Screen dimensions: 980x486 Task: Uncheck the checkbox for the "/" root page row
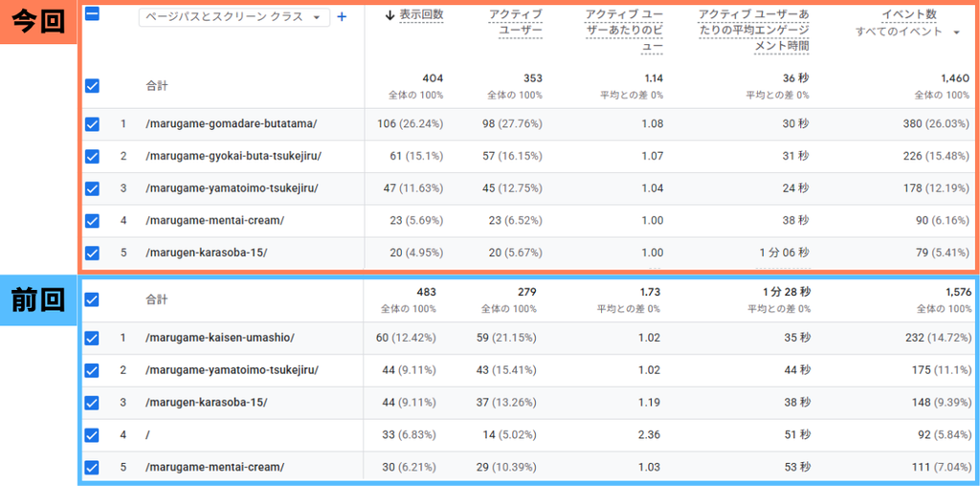[x=92, y=434]
